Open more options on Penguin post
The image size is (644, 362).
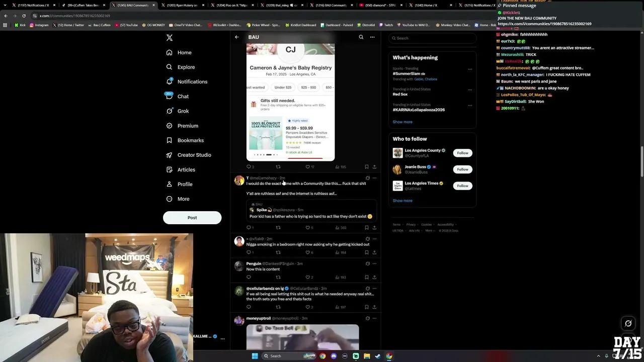coord(374,263)
